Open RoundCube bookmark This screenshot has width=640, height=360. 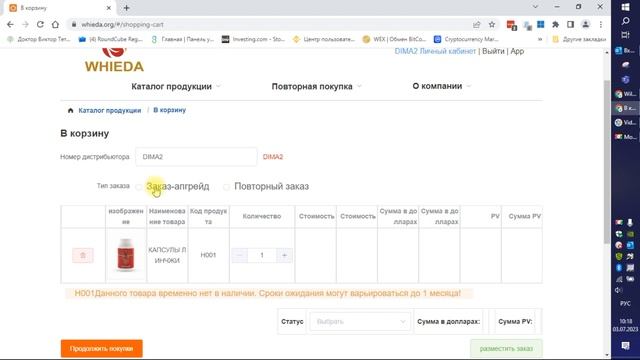coord(111,39)
